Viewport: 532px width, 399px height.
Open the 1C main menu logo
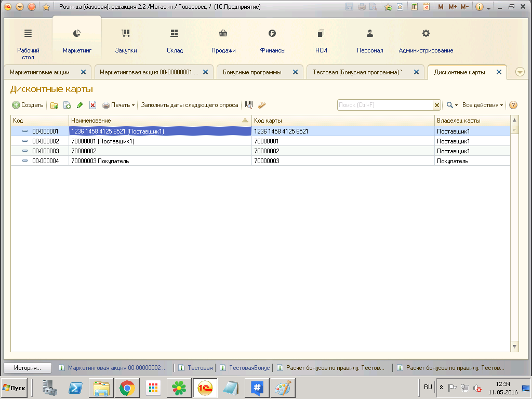(x=7, y=7)
